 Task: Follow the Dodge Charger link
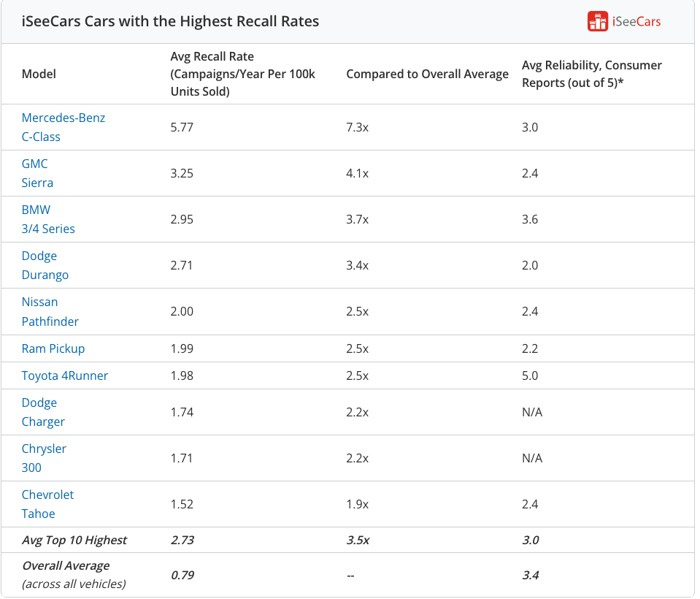click(x=43, y=412)
